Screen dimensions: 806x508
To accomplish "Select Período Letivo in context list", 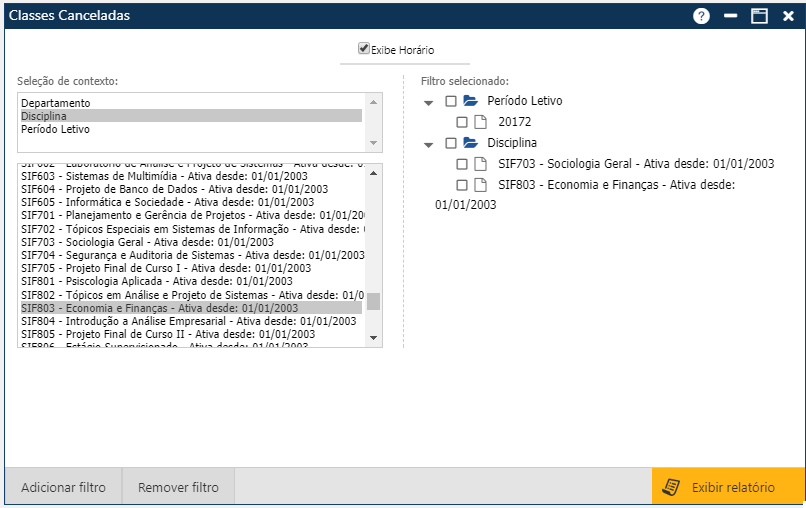I will [x=191, y=129].
